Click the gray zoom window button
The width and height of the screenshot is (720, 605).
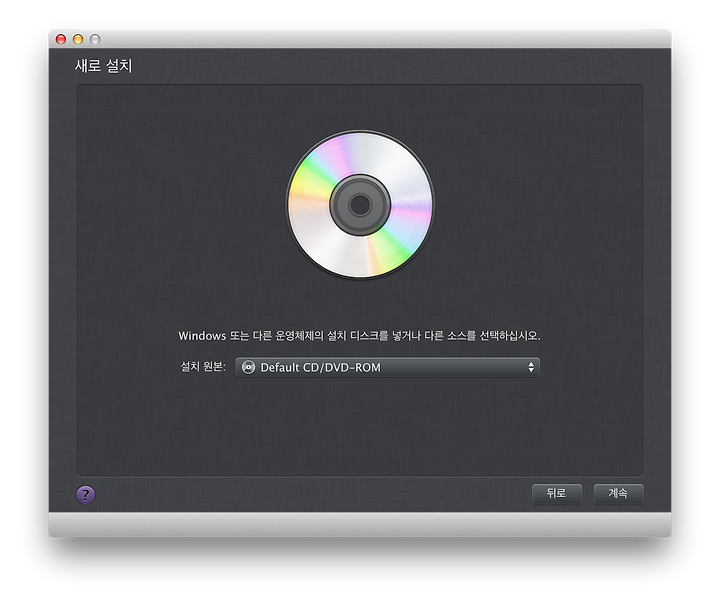coord(95,39)
